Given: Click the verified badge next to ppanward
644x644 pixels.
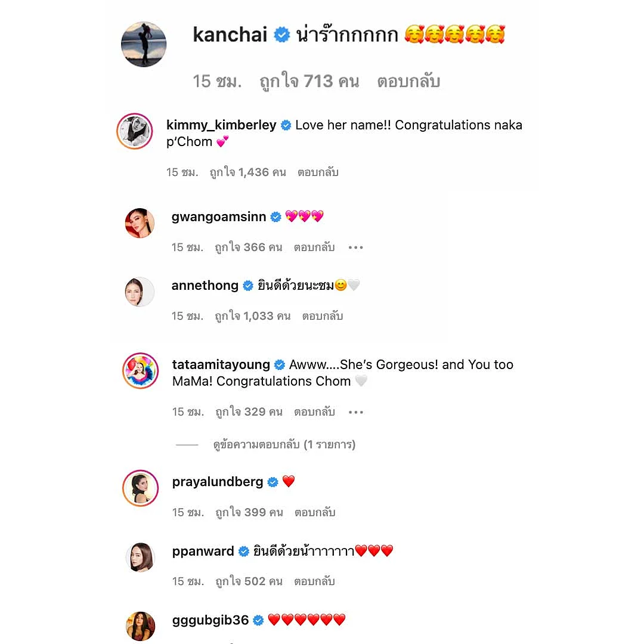Looking at the screenshot, I should coord(244,551).
